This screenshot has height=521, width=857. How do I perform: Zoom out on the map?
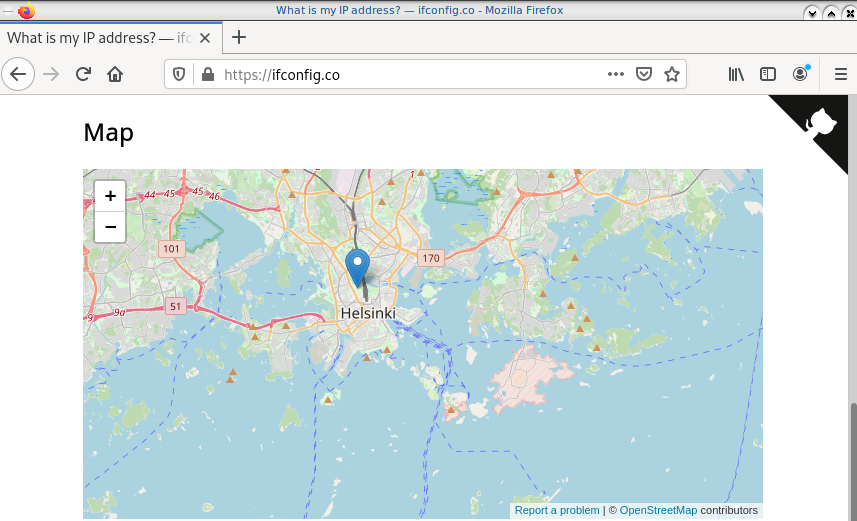pos(110,227)
